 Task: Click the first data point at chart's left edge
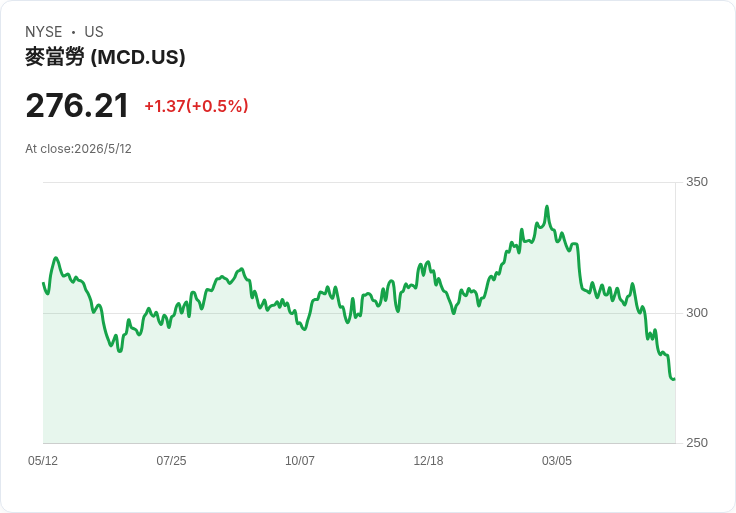[43, 283]
